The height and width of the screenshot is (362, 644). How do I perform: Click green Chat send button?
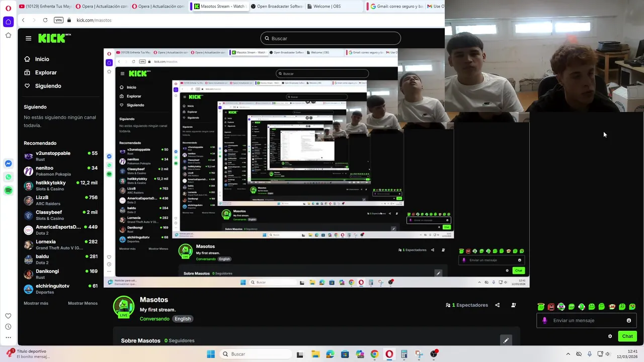pos(627,336)
